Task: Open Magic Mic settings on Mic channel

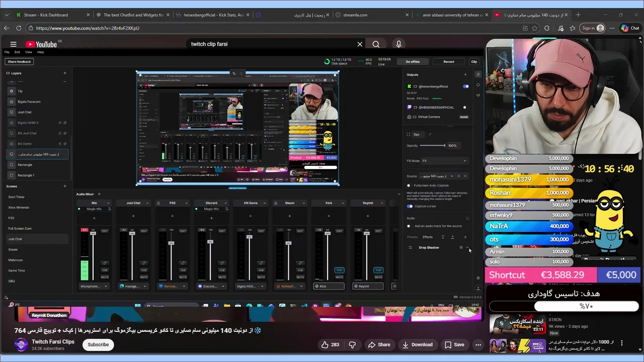Action: point(109,209)
